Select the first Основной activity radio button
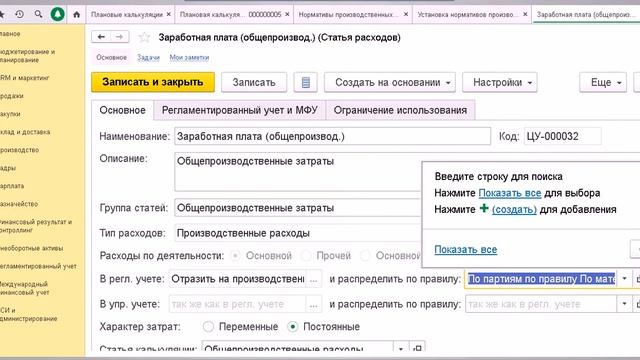The height and width of the screenshot is (360, 640). pos(235,256)
